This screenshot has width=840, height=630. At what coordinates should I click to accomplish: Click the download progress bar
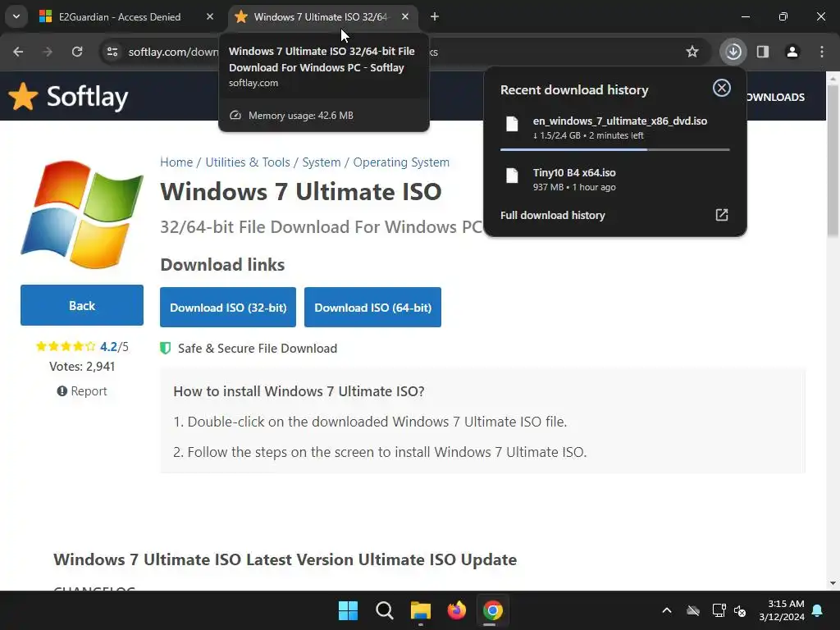point(615,149)
